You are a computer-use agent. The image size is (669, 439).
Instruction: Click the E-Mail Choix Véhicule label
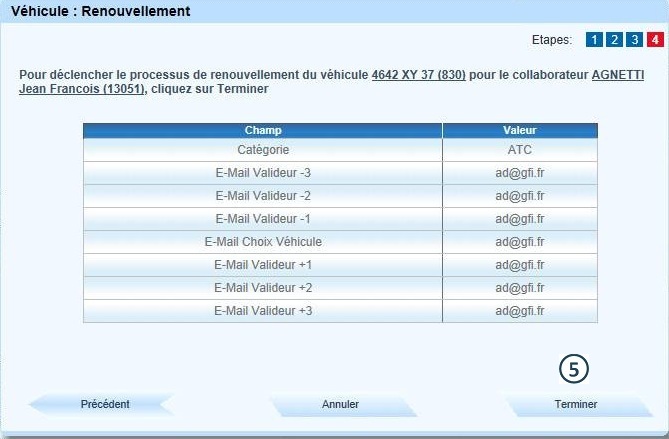(262, 242)
